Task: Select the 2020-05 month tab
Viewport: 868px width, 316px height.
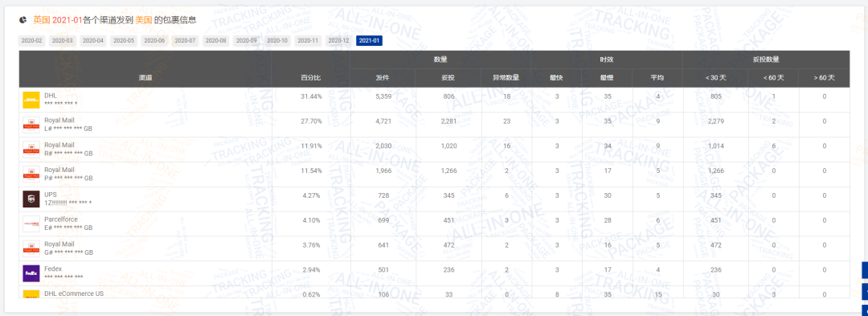Action: 124,40
